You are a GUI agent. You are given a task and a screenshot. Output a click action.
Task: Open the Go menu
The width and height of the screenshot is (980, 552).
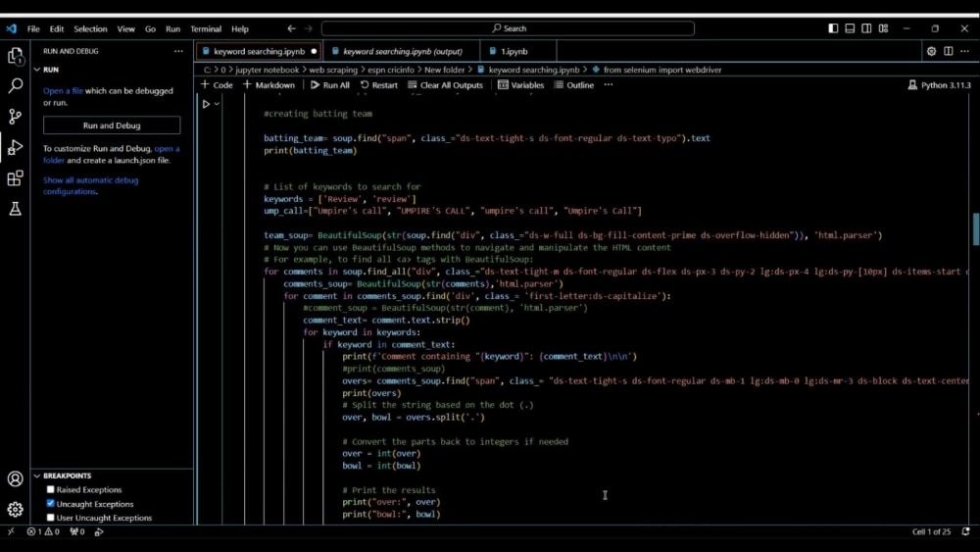pos(150,28)
